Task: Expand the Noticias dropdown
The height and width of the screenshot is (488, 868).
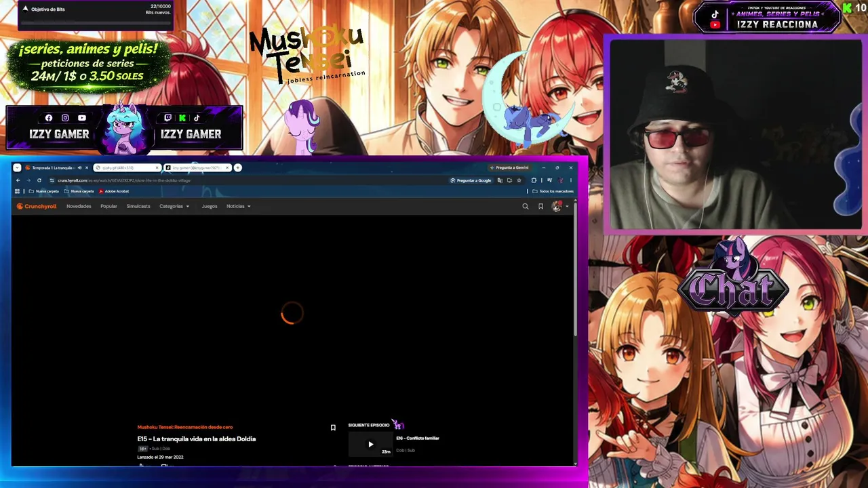Action: [239, 206]
